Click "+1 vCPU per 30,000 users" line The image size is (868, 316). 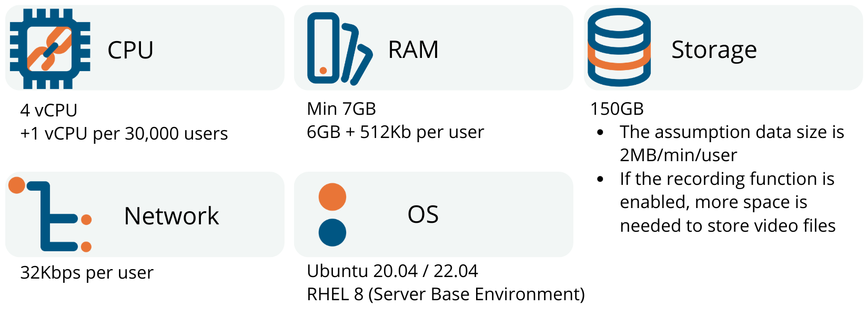124,134
